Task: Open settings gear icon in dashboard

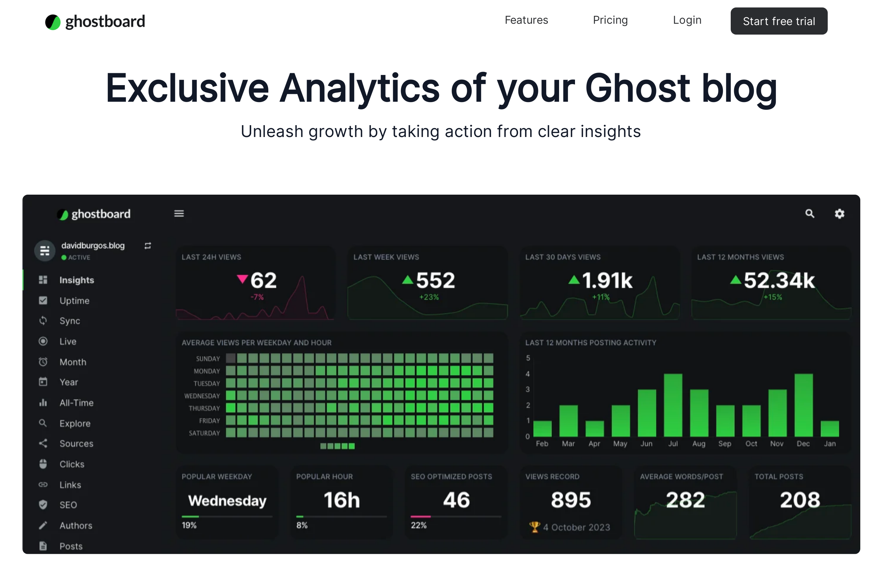Action: 839,213
